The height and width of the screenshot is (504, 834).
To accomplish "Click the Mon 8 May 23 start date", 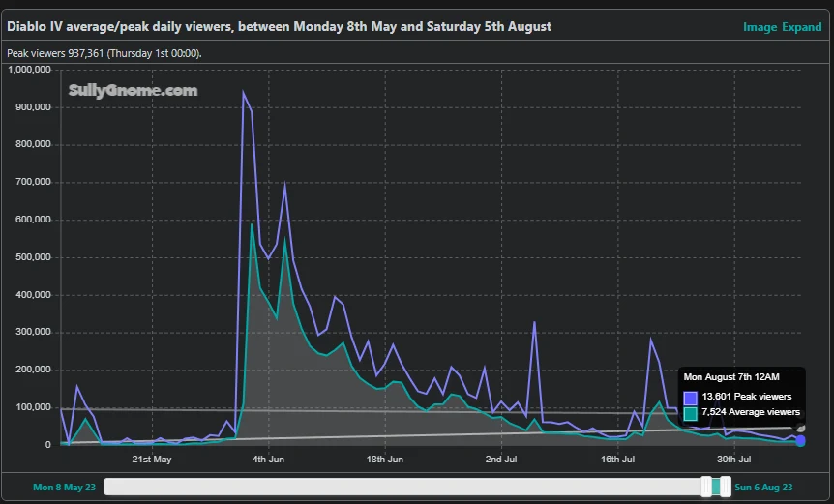I will pos(65,488).
